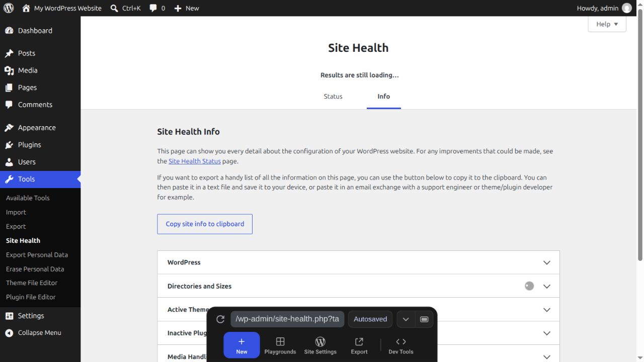
Task: Expand Active Theme section chevron
Action: coord(547,310)
